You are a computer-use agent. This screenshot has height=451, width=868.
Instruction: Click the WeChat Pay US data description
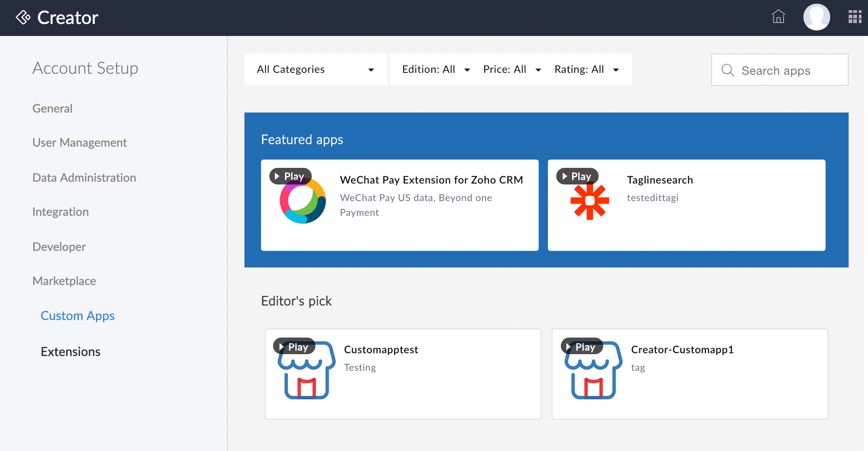point(416,205)
